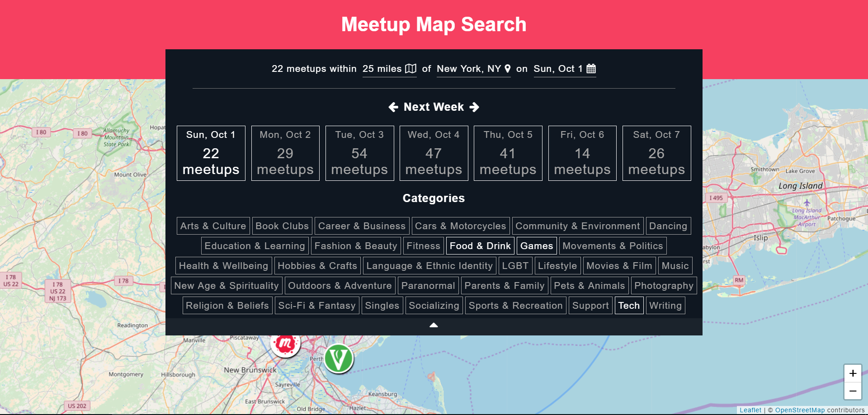This screenshot has height=415, width=868.
Task: Toggle the Singles category
Action: (382, 306)
